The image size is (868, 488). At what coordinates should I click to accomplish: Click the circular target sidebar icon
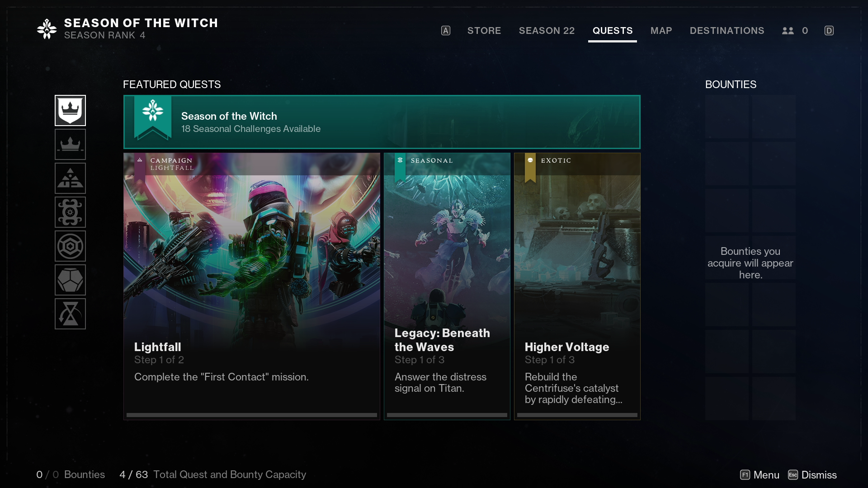(x=71, y=245)
